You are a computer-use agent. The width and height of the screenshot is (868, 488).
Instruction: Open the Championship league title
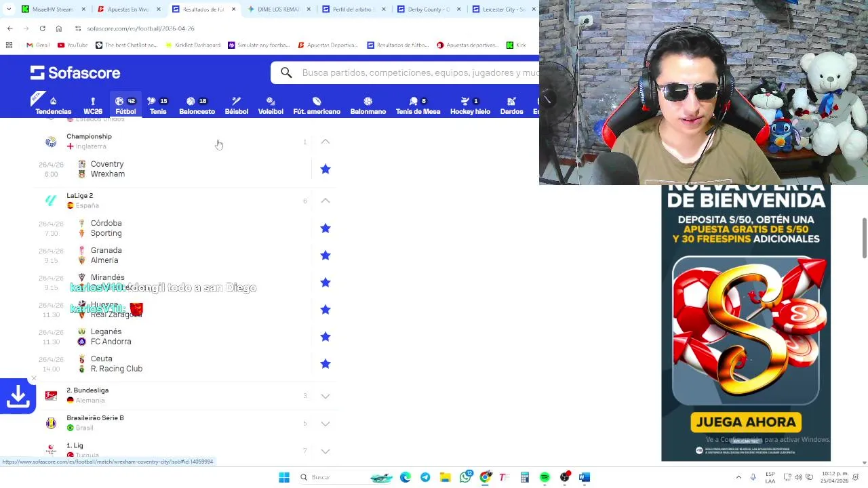pos(89,136)
